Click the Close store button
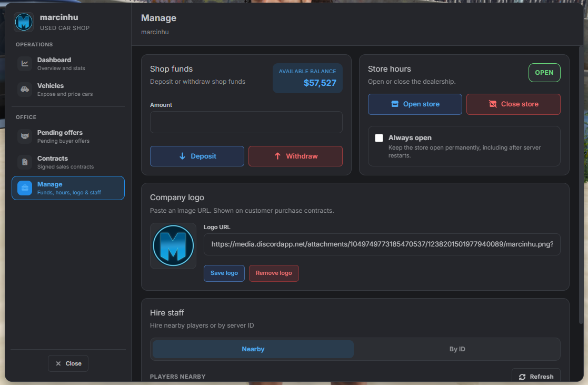 tap(513, 104)
